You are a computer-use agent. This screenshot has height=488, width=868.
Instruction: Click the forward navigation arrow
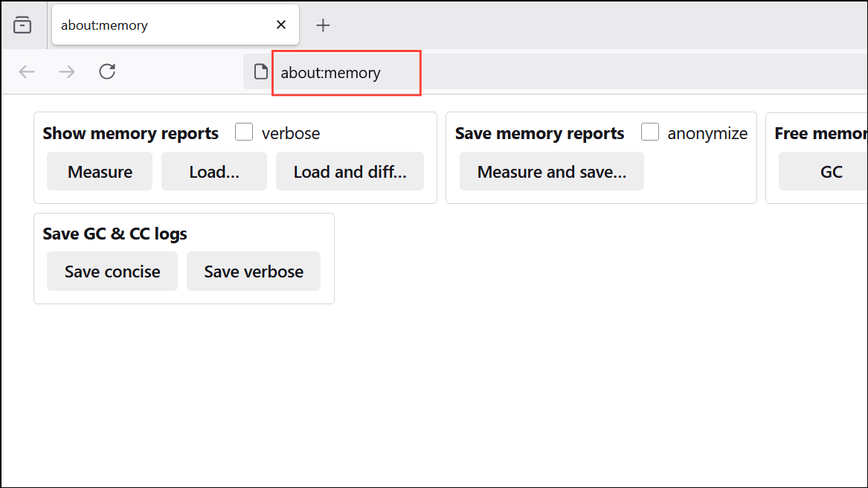pos(66,71)
